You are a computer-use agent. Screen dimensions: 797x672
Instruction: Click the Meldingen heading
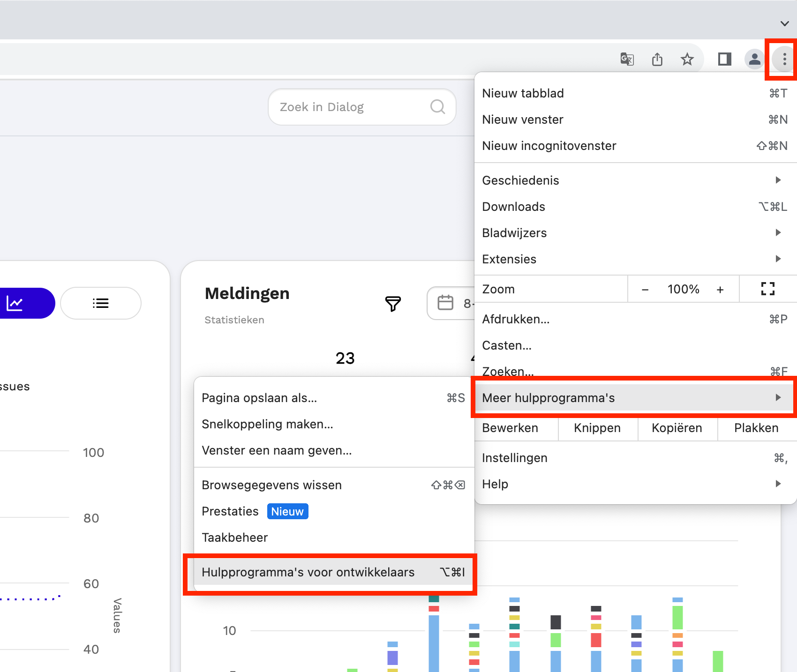click(x=247, y=293)
